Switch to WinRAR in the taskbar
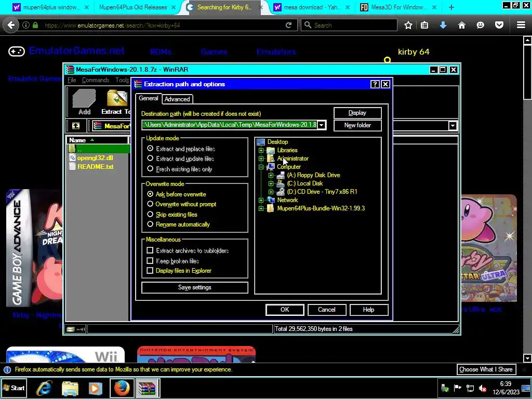532x399 pixels. [147, 388]
